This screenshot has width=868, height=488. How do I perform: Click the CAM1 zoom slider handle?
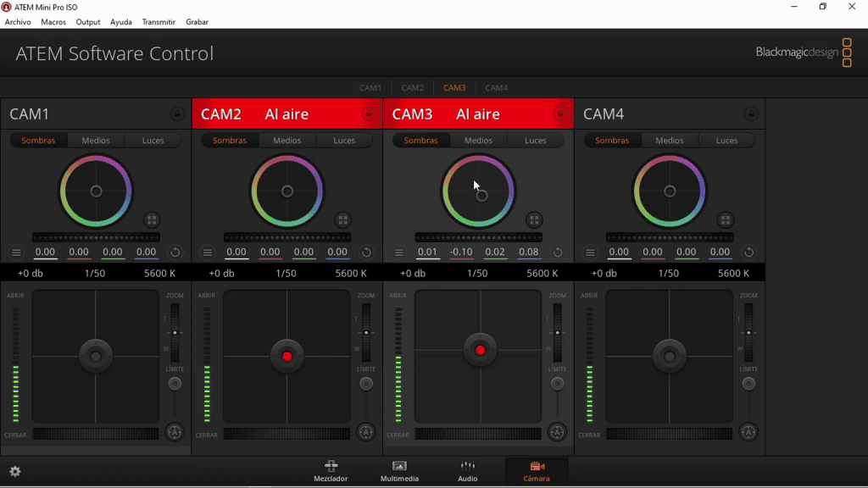[175, 332]
